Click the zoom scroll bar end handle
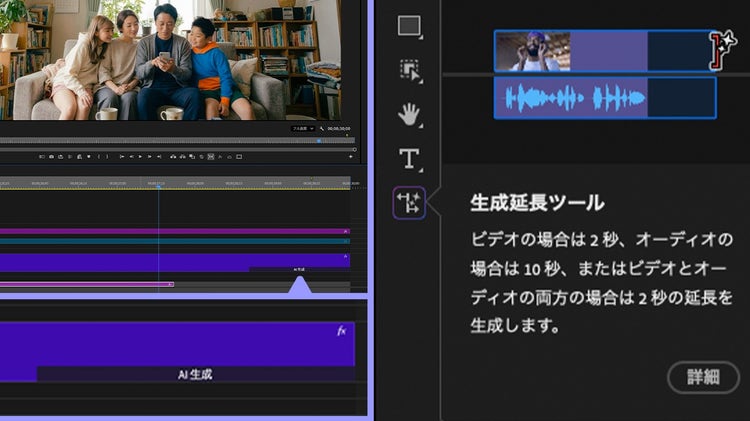This screenshot has height=421, width=750. point(354,149)
